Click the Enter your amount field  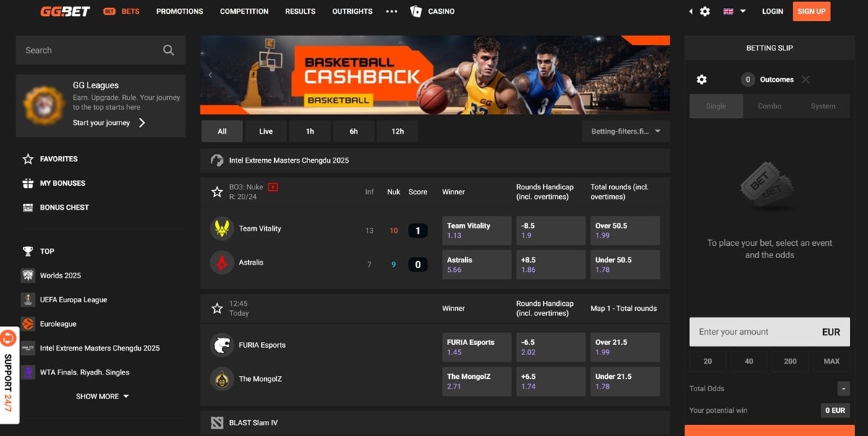pyautogui.click(x=752, y=332)
